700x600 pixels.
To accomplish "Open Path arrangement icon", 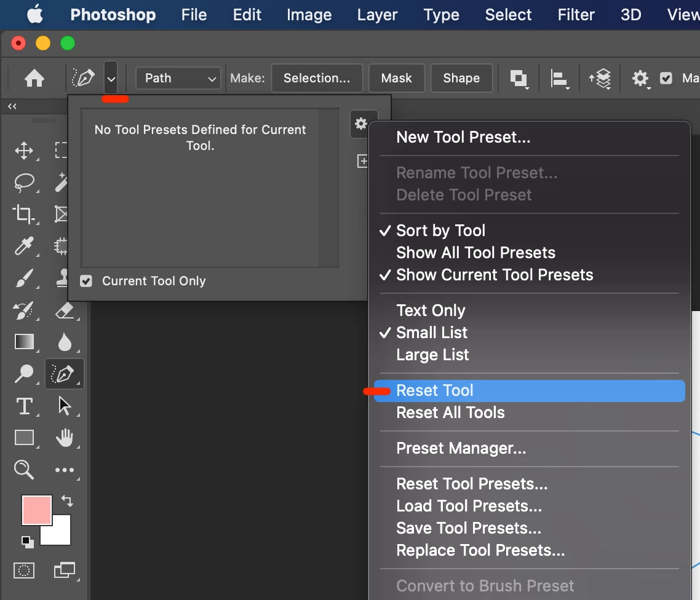I will click(600, 79).
